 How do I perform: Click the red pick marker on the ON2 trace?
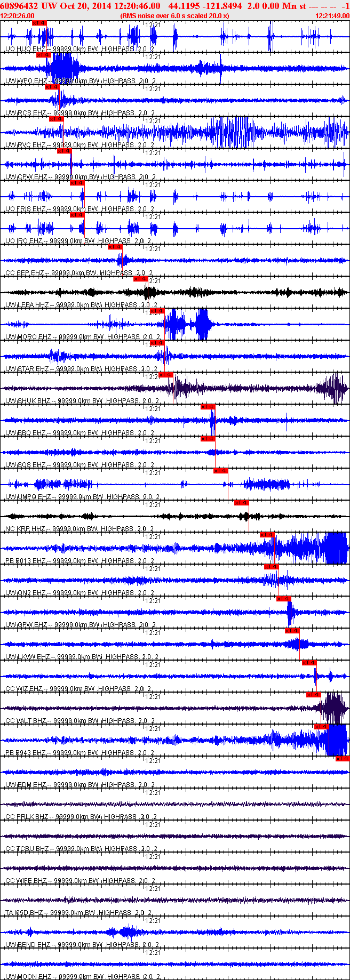pos(272,567)
